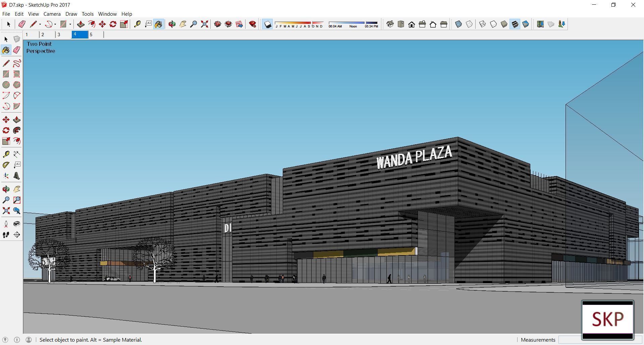Viewport: 644px width, 345px height.
Task: Click Send to LayOut icon
Action: pos(239,24)
